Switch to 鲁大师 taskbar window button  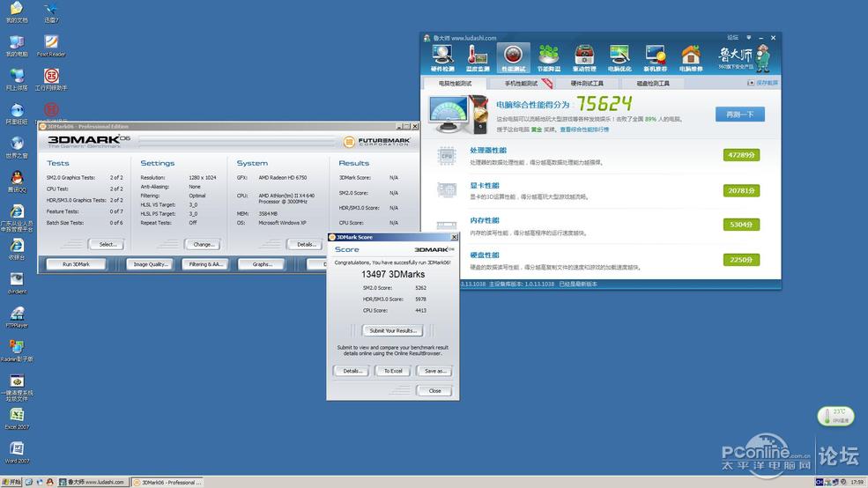(93, 482)
